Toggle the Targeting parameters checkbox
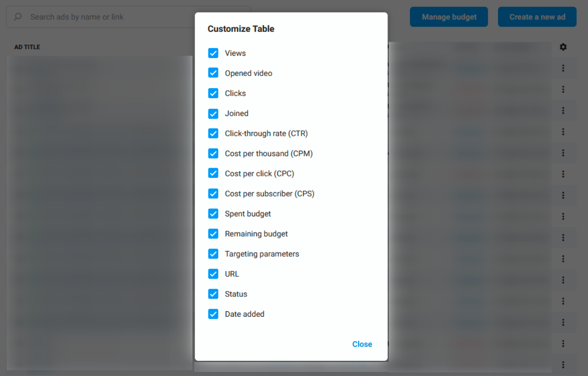 click(213, 254)
